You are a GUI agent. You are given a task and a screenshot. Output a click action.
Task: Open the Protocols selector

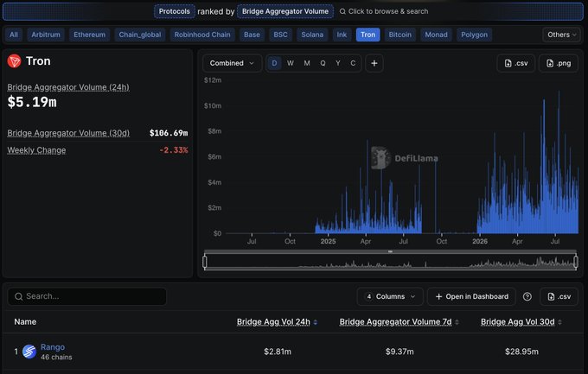[x=175, y=11]
